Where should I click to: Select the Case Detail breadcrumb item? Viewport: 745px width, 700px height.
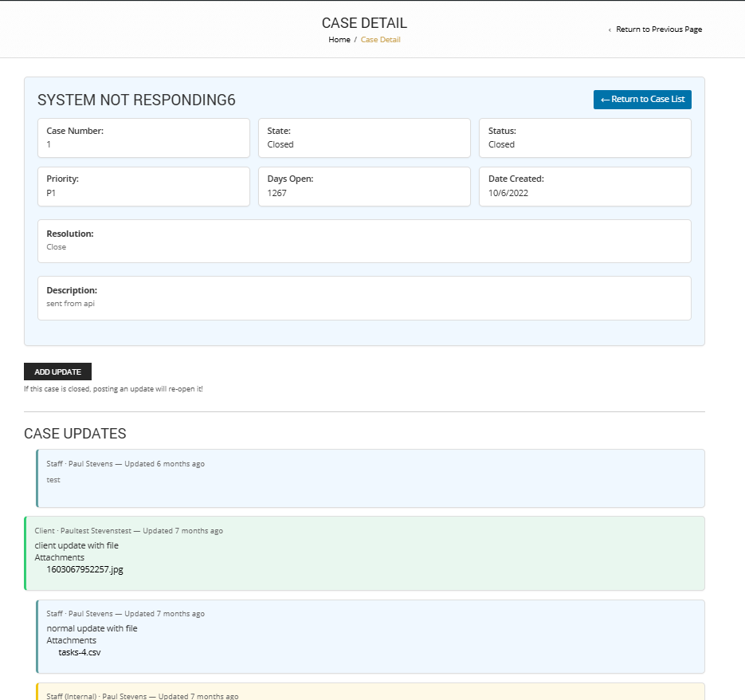click(x=381, y=40)
